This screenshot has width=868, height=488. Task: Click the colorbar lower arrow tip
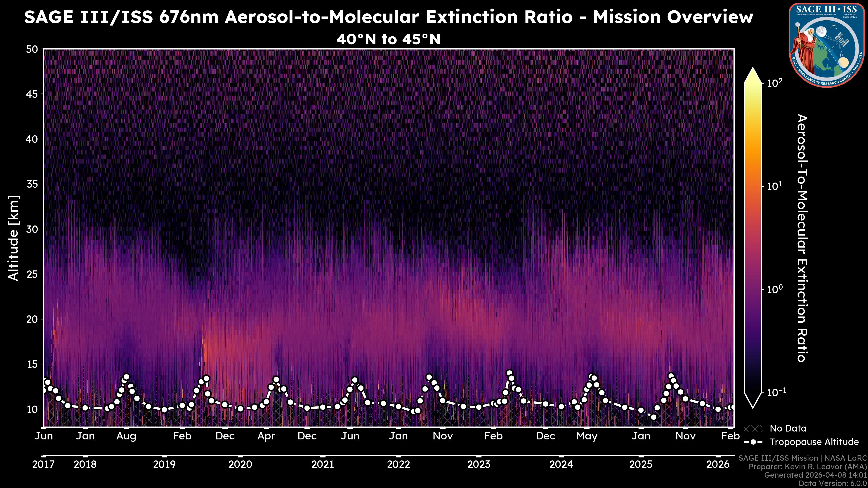click(x=753, y=406)
